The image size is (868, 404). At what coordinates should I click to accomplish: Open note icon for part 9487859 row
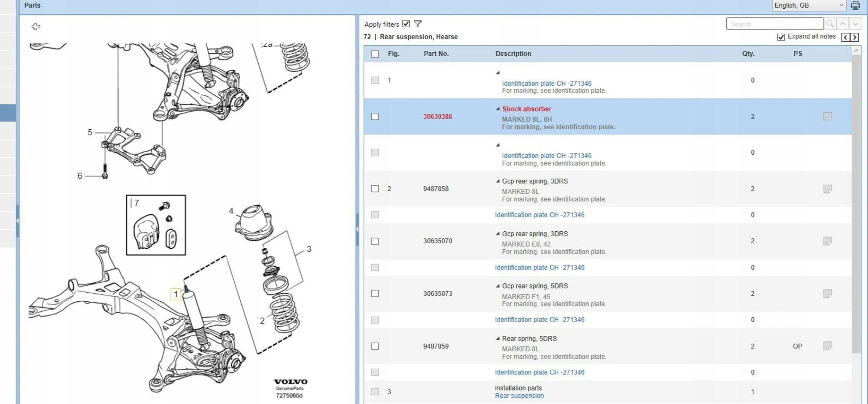tap(827, 346)
